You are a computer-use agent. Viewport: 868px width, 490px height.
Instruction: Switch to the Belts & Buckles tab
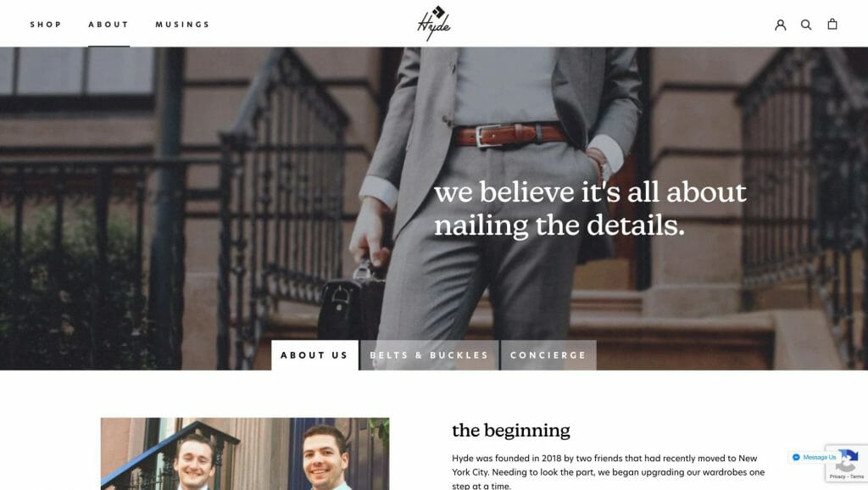coord(430,355)
